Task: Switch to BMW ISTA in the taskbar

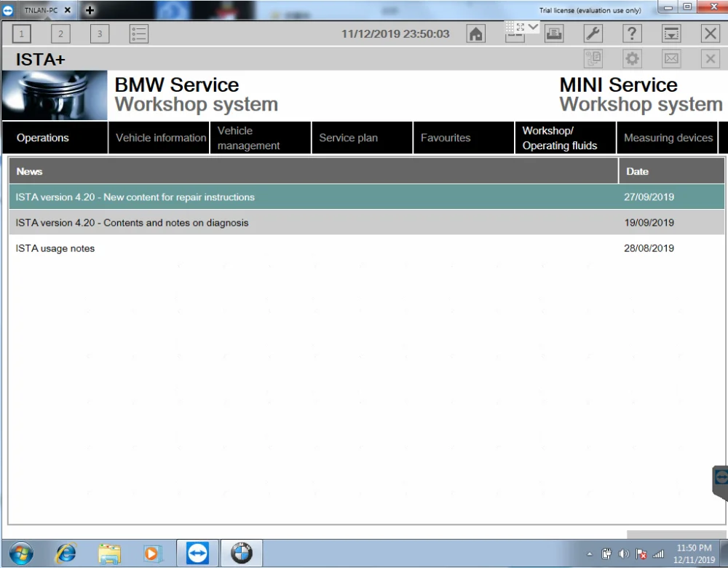Action: [242, 553]
